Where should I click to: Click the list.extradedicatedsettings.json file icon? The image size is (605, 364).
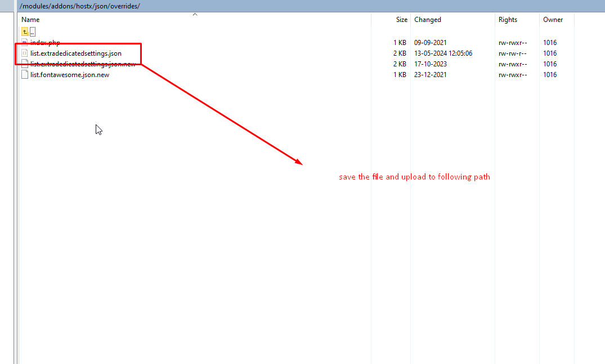coord(25,53)
